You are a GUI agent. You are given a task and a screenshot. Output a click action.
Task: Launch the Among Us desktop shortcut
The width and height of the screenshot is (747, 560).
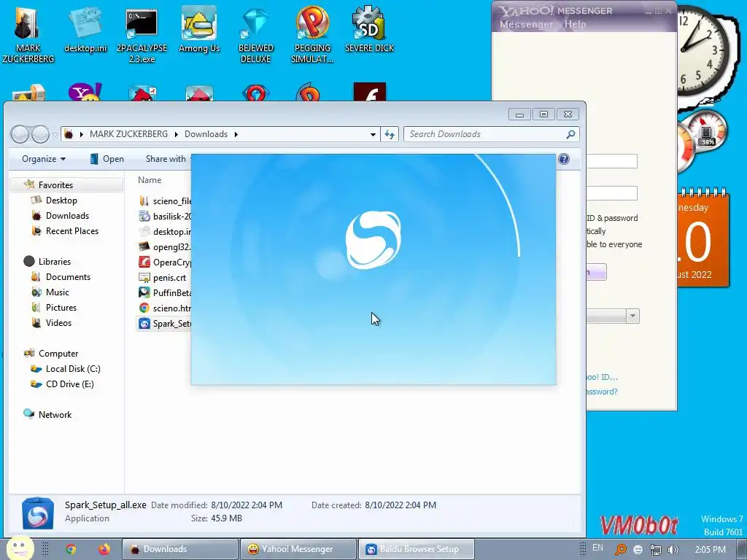(x=198, y=29)
